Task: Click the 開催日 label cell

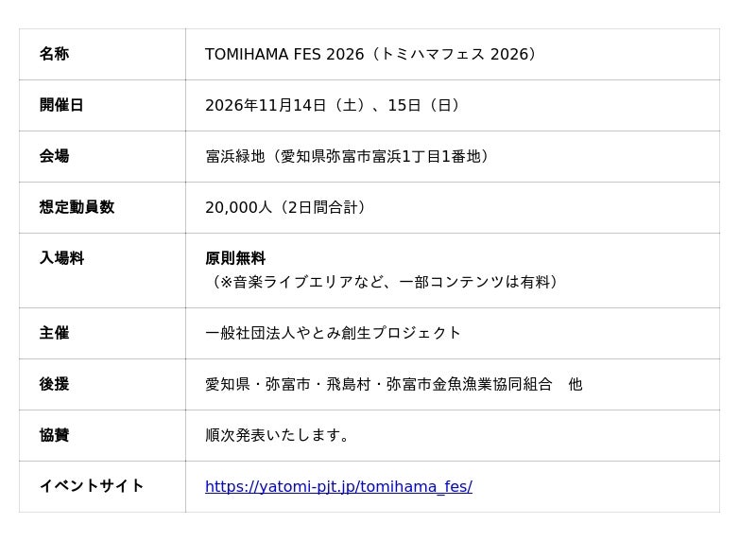Action: [102, 105]
